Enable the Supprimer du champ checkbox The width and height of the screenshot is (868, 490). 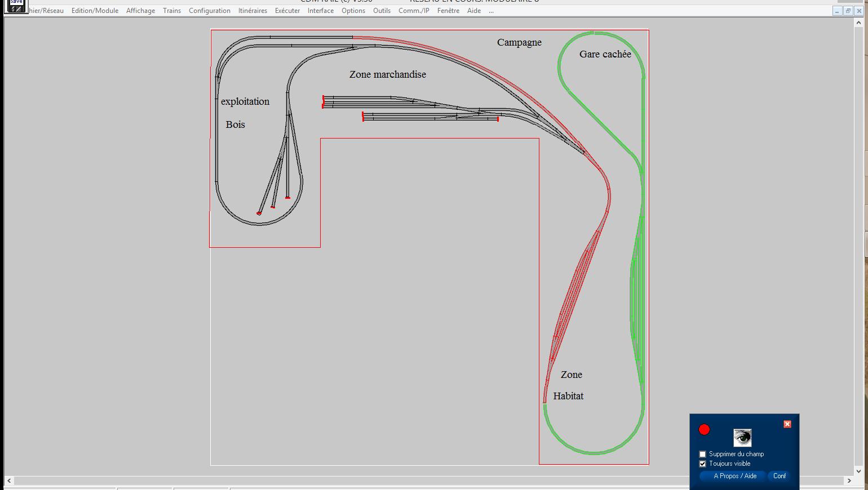pyautogui.click(x=702, y=454)
